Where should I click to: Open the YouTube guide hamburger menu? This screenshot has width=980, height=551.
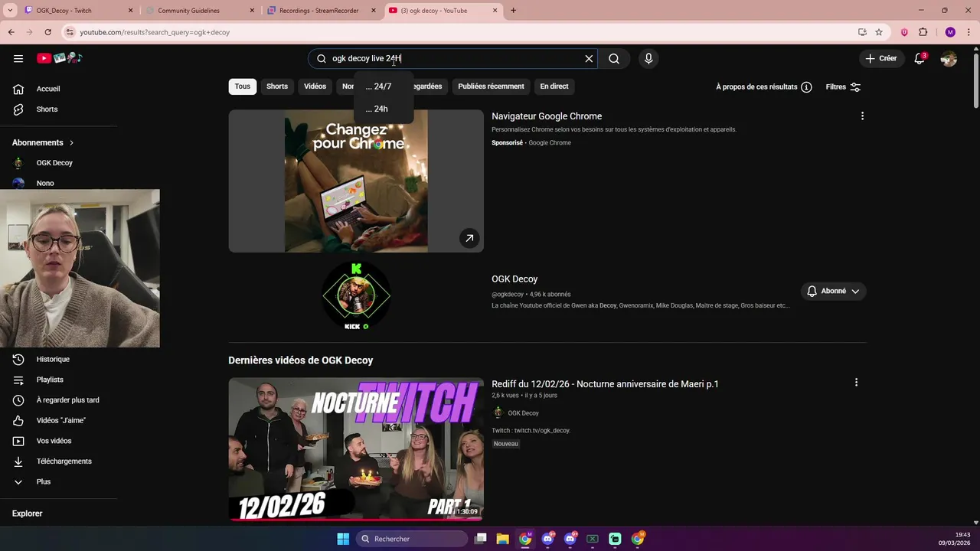pyautogui.click(x=18, y=58)
